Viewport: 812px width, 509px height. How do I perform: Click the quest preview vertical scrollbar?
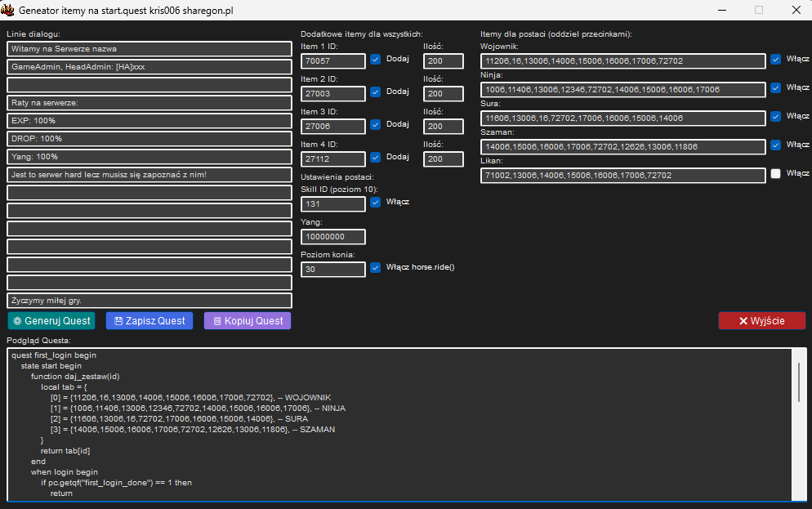tap(798, 382)
